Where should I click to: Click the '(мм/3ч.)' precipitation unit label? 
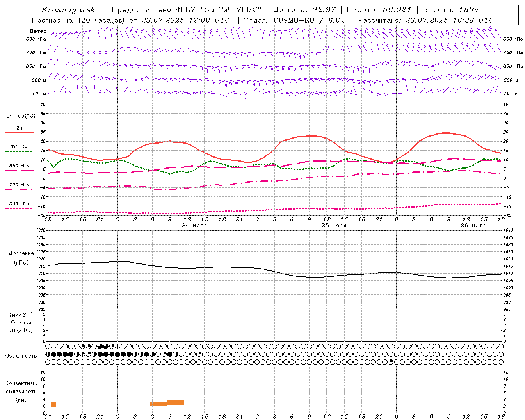tap(21, 315)
